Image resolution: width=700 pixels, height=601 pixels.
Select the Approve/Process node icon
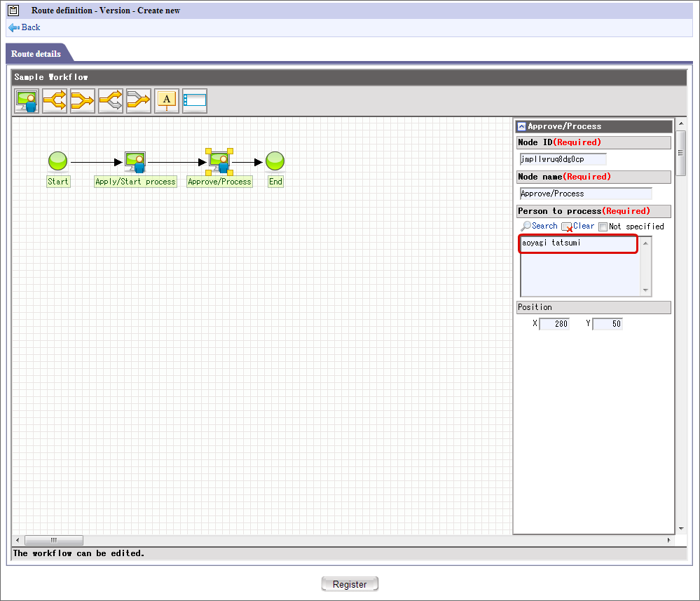coord(219,162)
